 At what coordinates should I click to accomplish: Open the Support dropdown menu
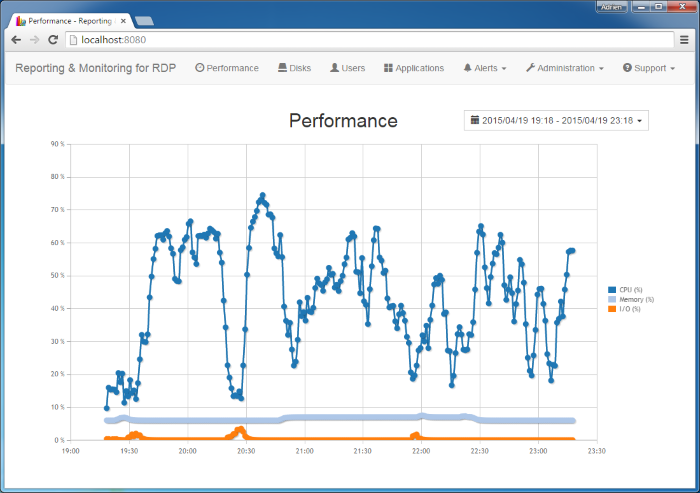coord(648,68)
